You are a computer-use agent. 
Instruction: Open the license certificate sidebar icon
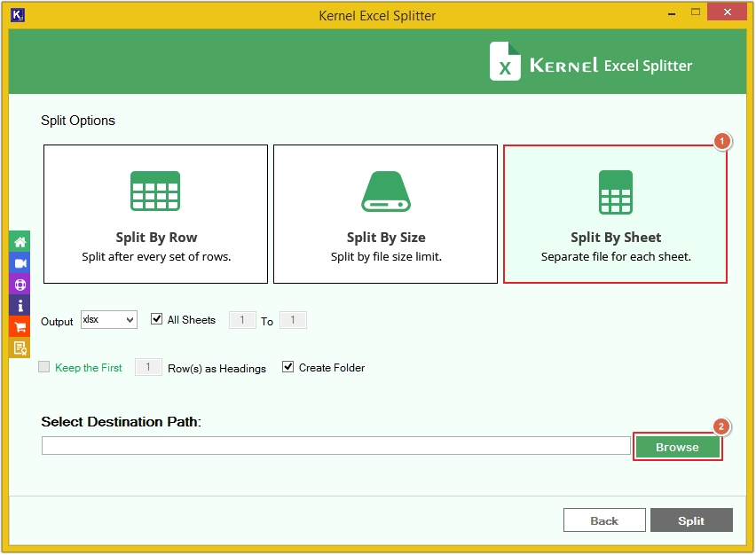(x=20, y=348)
